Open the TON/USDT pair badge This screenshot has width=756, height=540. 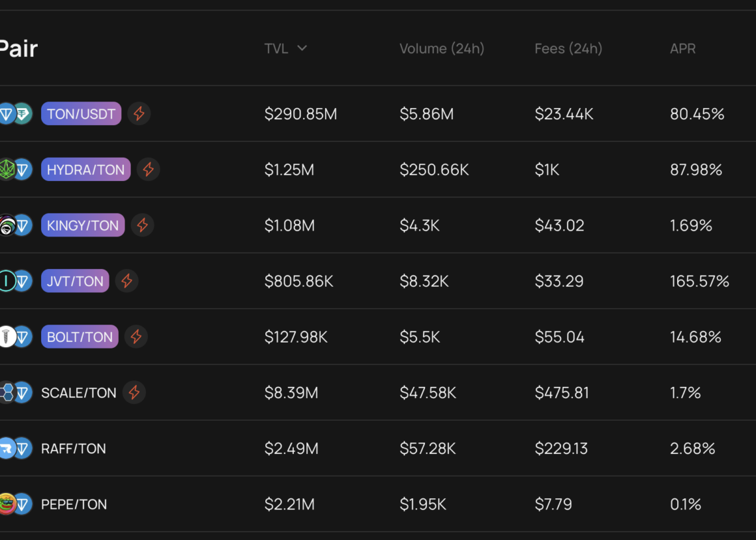point(81,113)
